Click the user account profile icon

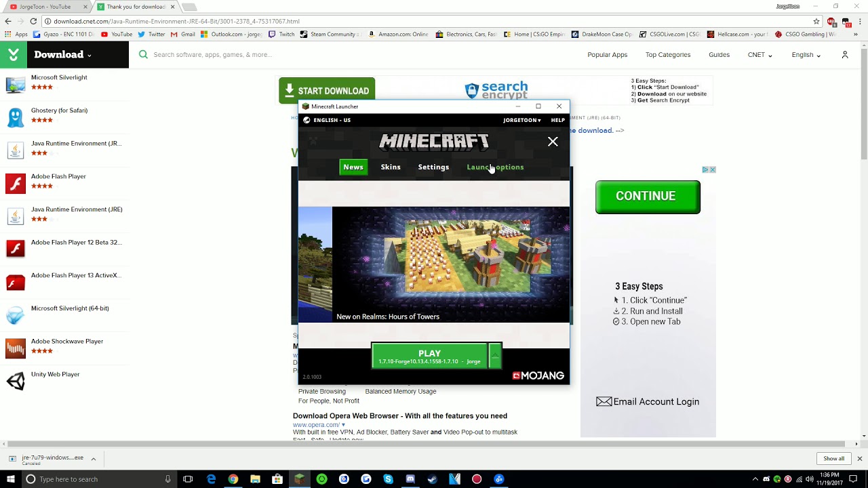point(845,55)
